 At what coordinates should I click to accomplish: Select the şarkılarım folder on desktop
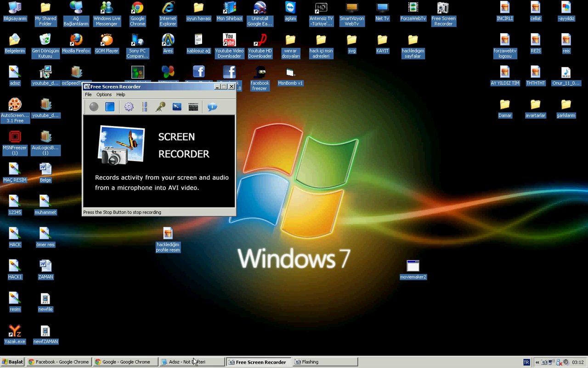click(x=566, y=109)
